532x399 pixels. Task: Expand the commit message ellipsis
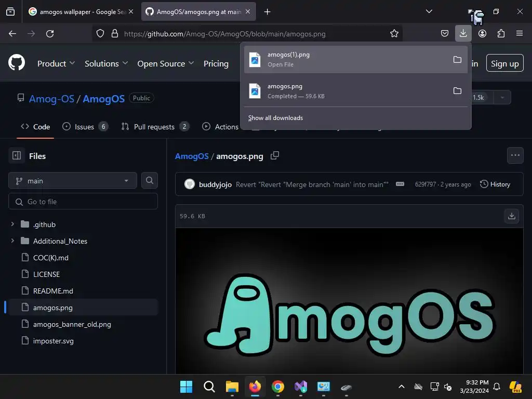400,184
